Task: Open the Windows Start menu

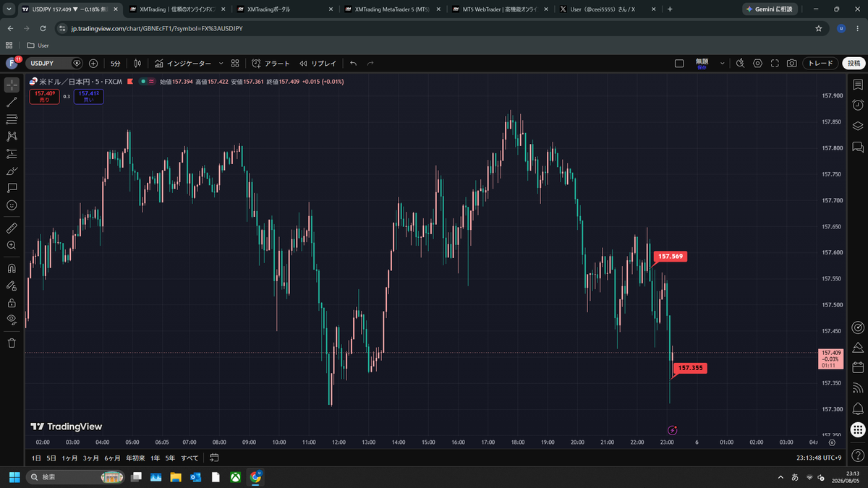Action: point(14,477)
